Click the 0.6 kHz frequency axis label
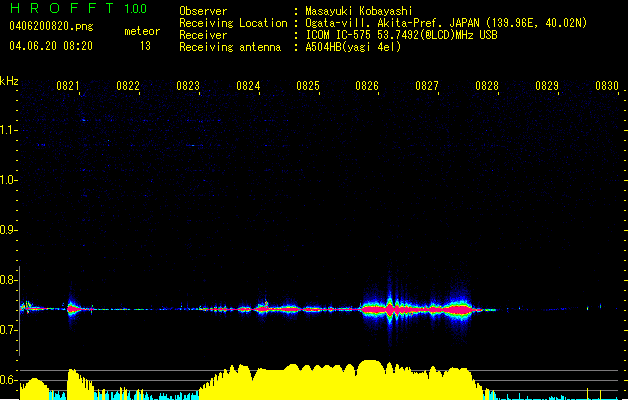The height and width of the screenshot is (400, 629). (8, 380)
